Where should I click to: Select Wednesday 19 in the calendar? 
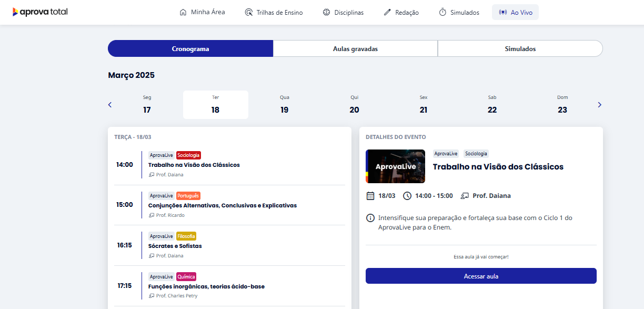point(285,105)
